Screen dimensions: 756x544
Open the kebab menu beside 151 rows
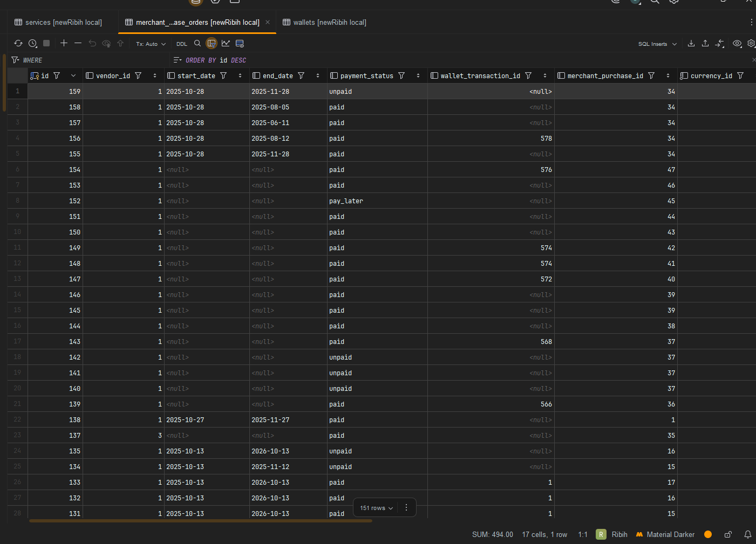click(406, 508)
